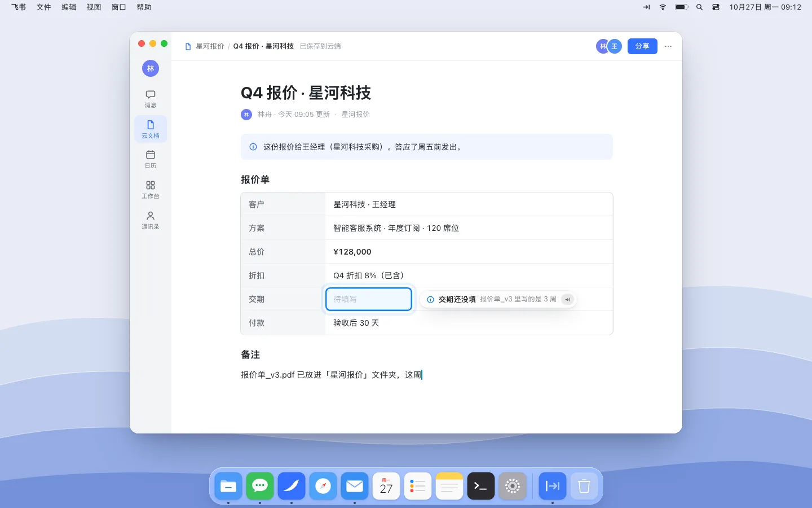Open the 视图 menu
Image resolution: width=812 pixels, height=508 pixels.
coord(94,7)
